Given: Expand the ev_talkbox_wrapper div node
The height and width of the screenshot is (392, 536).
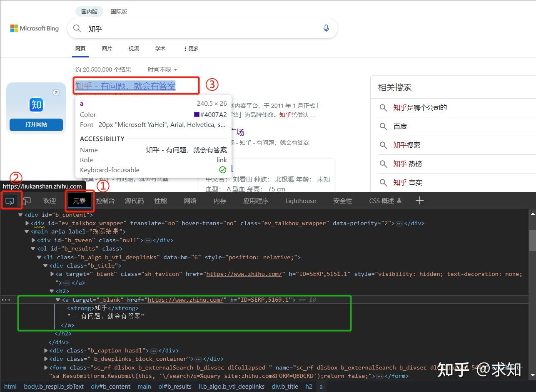Looking at the screenshot, I should coord(27,223).
